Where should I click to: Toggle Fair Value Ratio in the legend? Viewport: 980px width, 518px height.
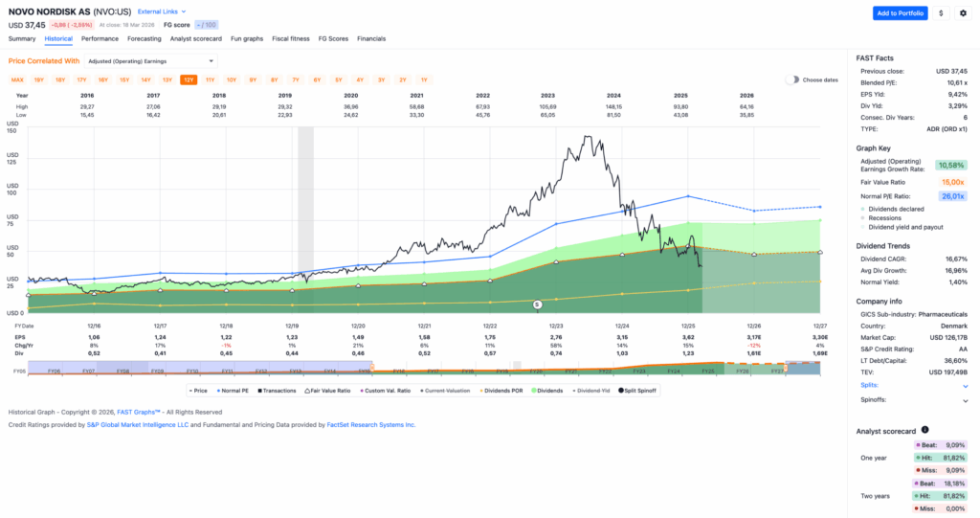pyautogui.click(x=327, y=391)
